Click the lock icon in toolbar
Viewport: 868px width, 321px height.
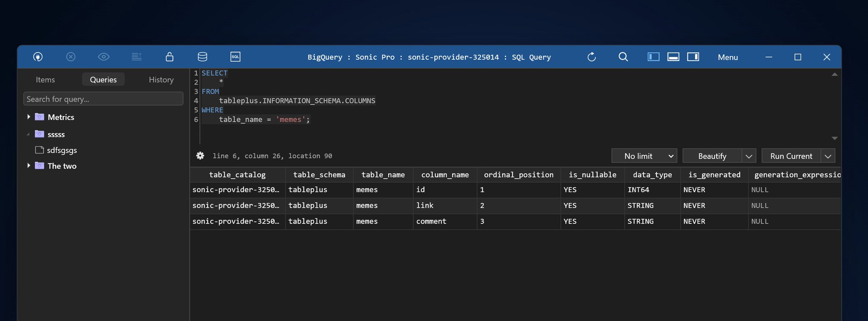170,57
